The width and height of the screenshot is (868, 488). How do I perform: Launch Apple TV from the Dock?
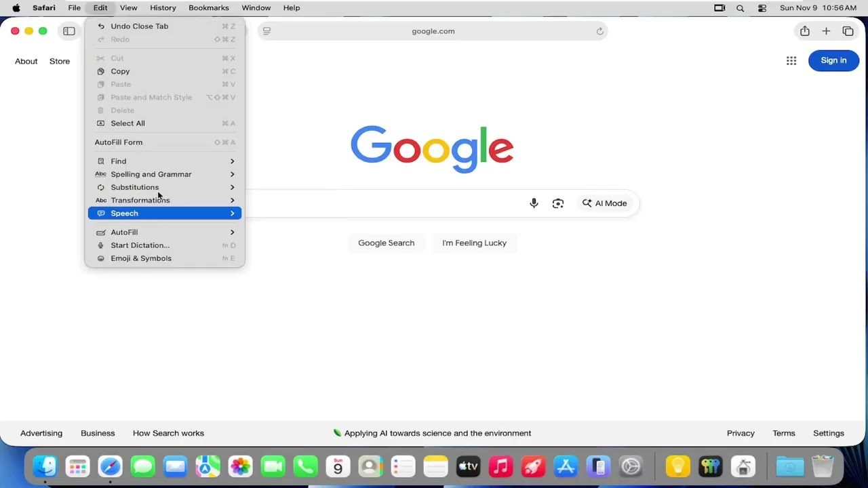[469, 466]
